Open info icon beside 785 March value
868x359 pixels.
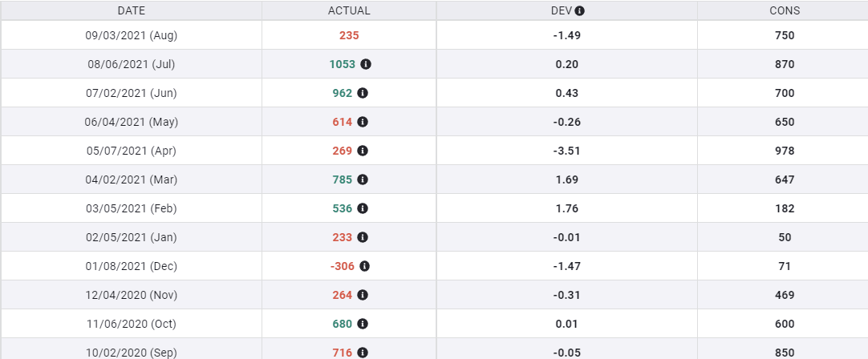(363, 179)
